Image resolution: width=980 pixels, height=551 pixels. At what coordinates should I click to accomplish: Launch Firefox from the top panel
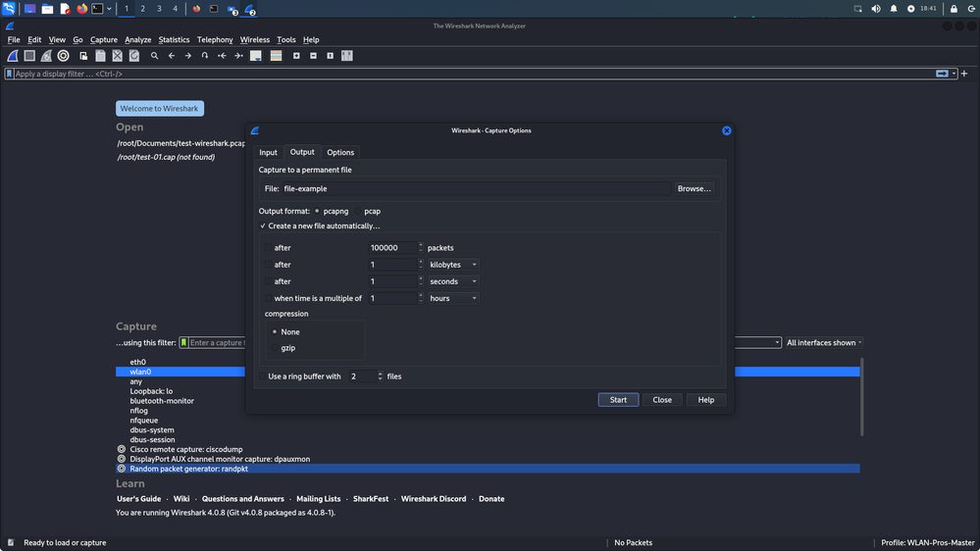81,9
